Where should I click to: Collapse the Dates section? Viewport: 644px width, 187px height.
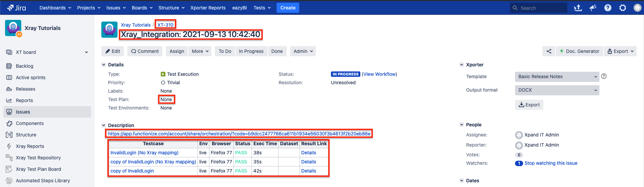click(x=462, y=181)
